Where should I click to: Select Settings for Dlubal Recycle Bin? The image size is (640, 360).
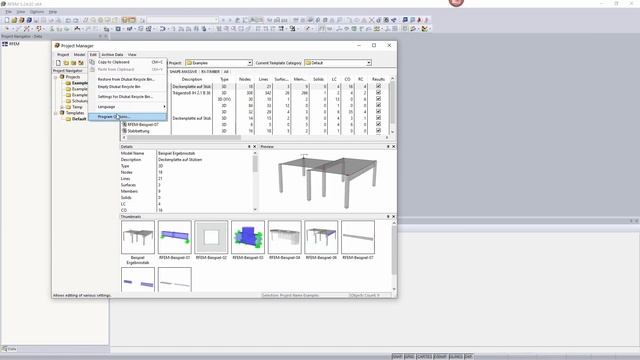coord(128,97)
